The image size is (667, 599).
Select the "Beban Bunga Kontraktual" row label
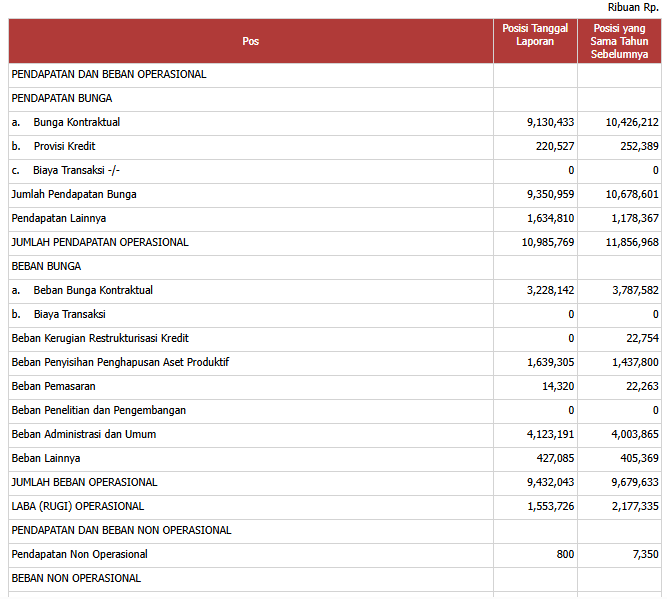pos(93,290)
